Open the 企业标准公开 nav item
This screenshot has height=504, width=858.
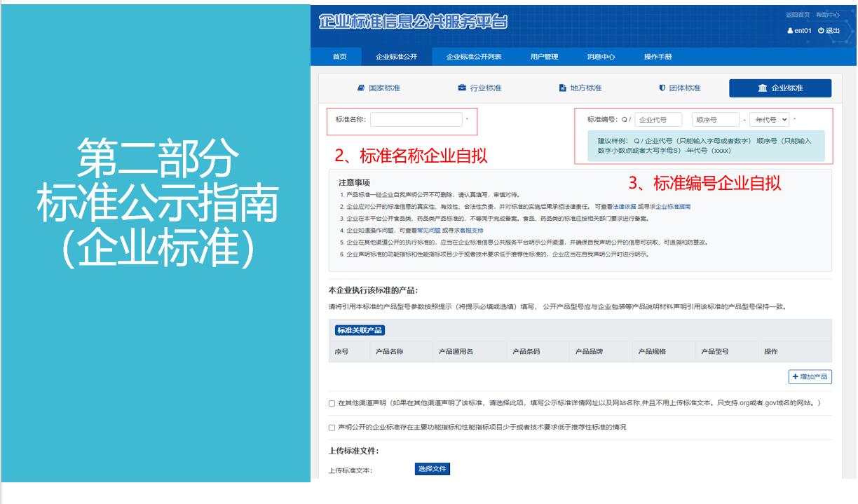click(x=396, y=57)
